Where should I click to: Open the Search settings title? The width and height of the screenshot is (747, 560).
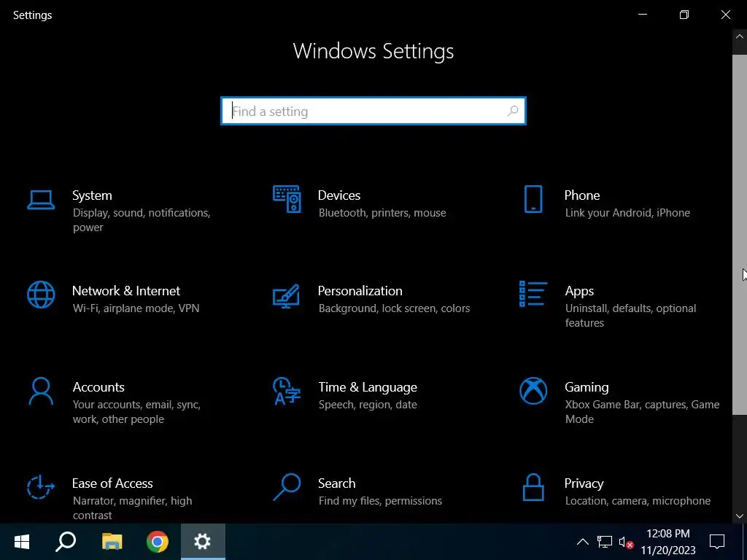point(336,483)
